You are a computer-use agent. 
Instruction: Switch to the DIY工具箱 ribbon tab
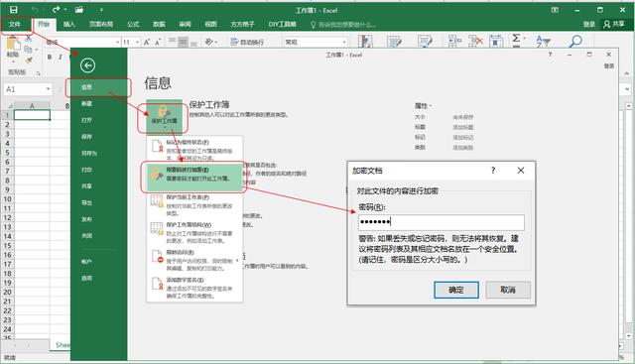click(x=282, y=24)
